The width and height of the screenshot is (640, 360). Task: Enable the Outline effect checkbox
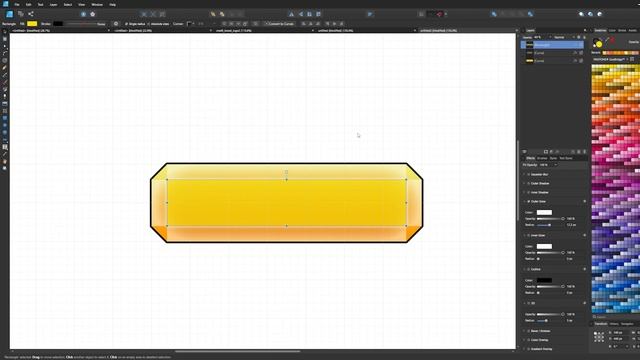[x=529, y=269]
